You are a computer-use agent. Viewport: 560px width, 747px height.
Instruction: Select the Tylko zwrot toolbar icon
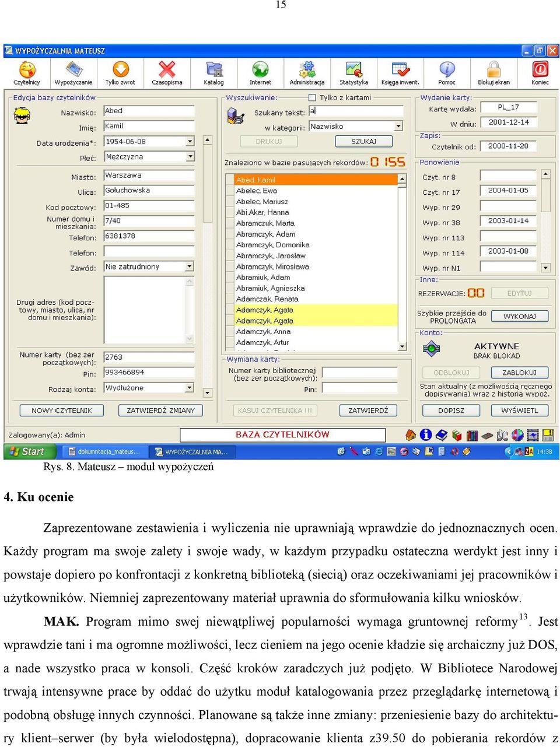(120, 73)
